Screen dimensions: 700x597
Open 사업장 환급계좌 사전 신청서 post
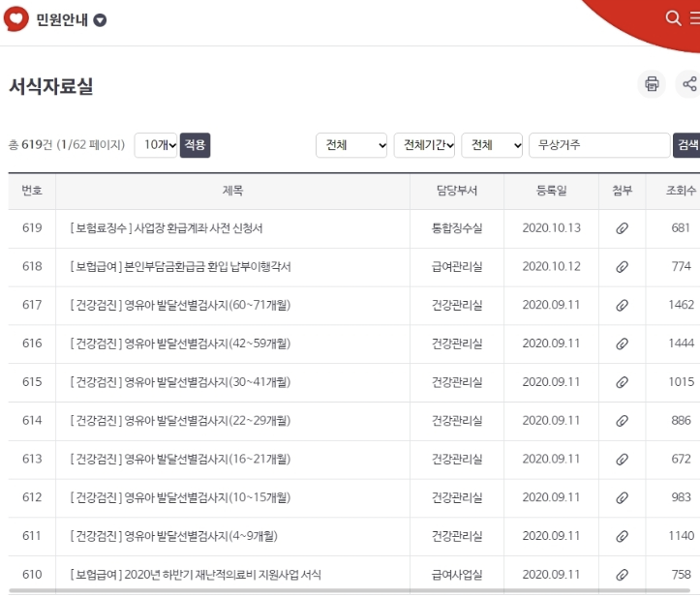[167, 228]
